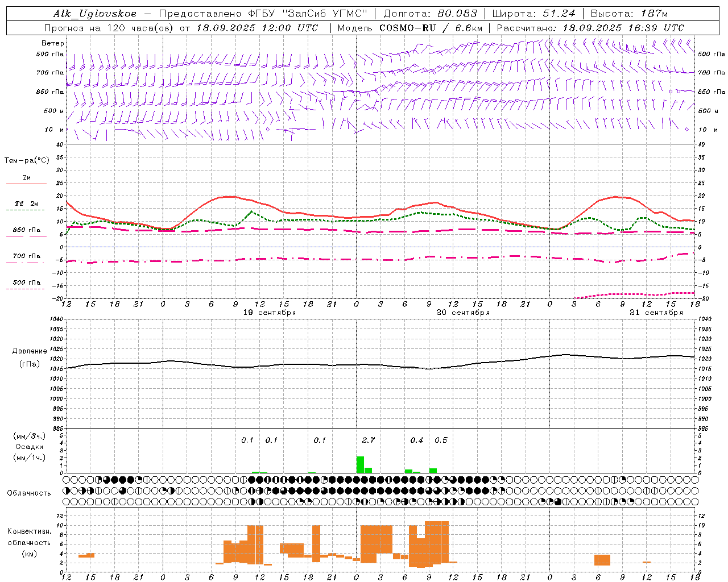The image size is (728, 582).
Task: Click the Тем-ра(°C) panel label
Action: click(27, 161)
